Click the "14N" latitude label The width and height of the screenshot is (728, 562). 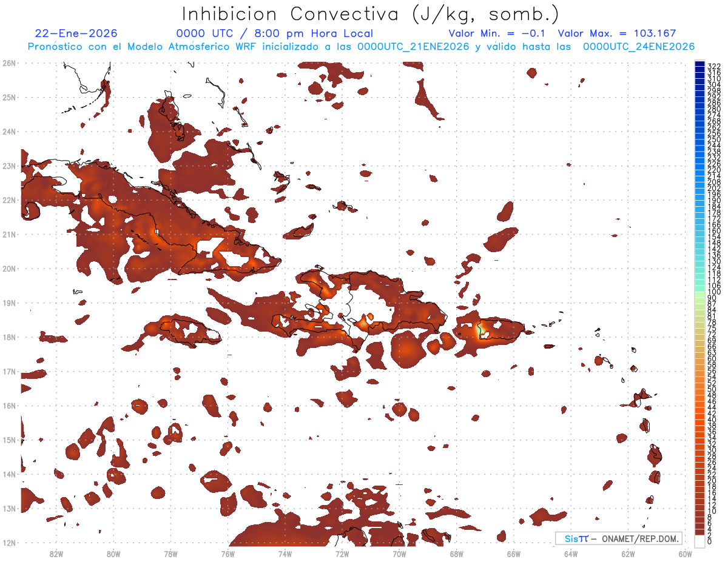tap(9, 474)
